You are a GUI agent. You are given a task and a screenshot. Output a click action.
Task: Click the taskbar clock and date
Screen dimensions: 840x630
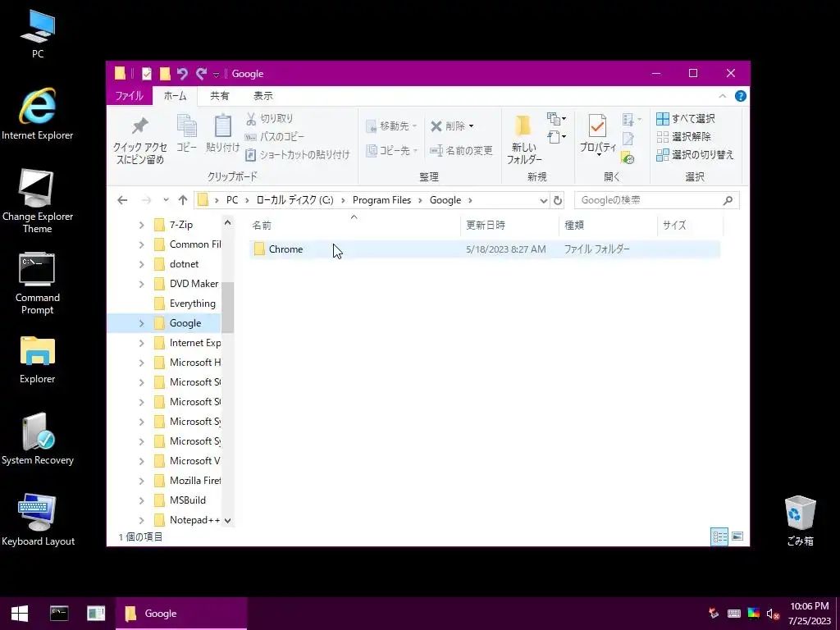(810, 614)
